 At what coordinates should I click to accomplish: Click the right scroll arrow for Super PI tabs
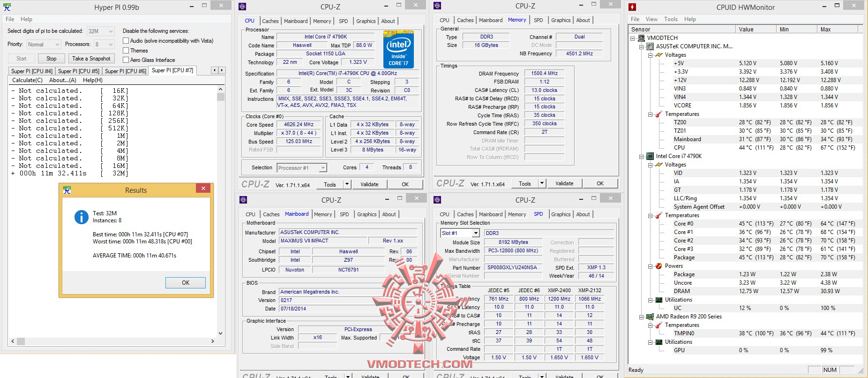[222, 70]
